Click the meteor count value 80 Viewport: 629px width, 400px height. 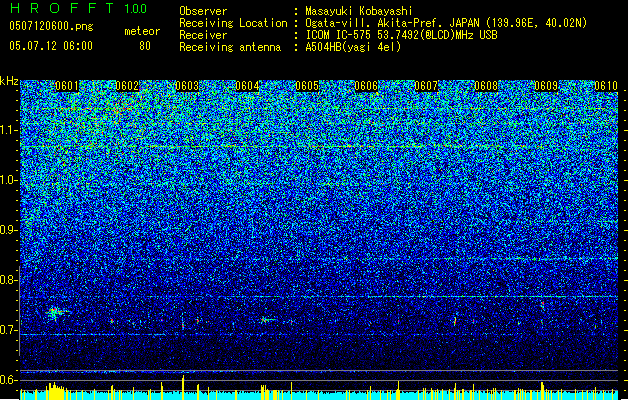tap(145, 46)
